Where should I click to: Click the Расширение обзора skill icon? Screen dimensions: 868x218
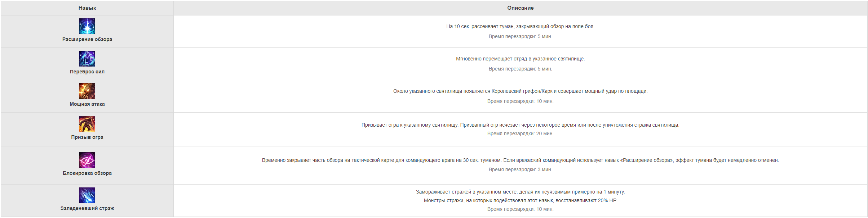[87, 26]
